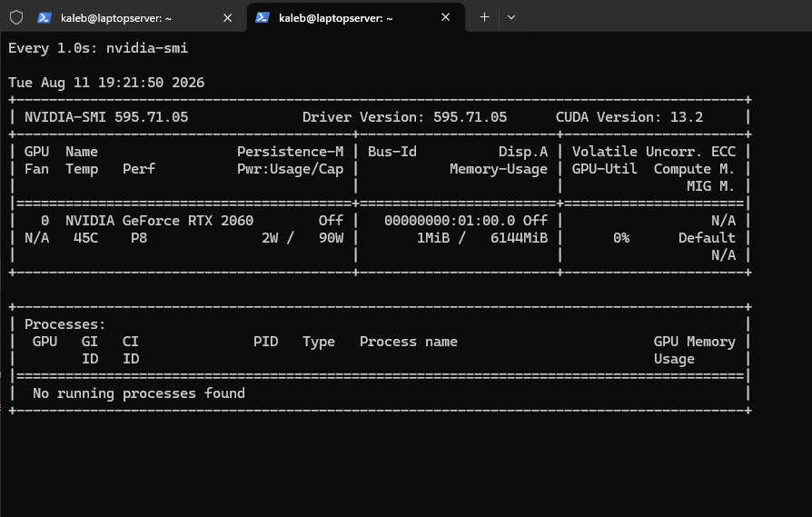Click 'CUDA Version: 13.2' text
The height and width of the screenshot is (517, 812).
[629, 117]
